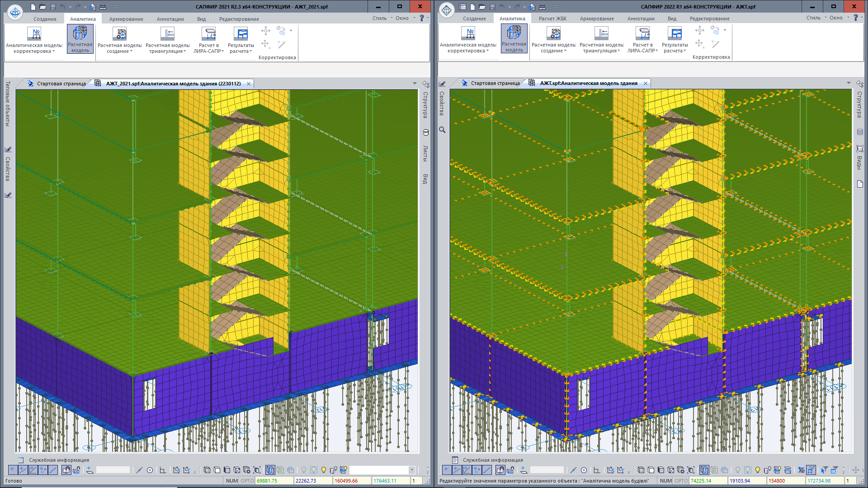Open 'Стартовая страница' document tab in left window
868x488 pixels.
tap(61, 84)
